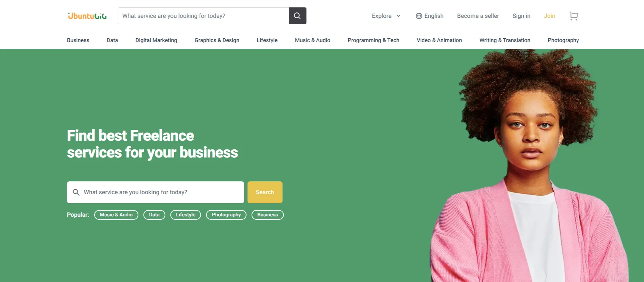This screenshot has width=644, height=282.
Task: Click the Become a seller link
Action: click(x=478, y=16)
